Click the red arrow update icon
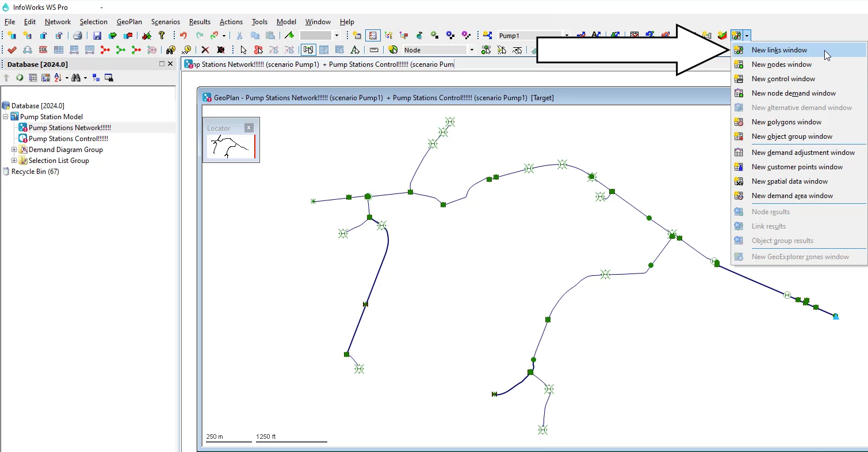868x452 pixels. point(128,35)
